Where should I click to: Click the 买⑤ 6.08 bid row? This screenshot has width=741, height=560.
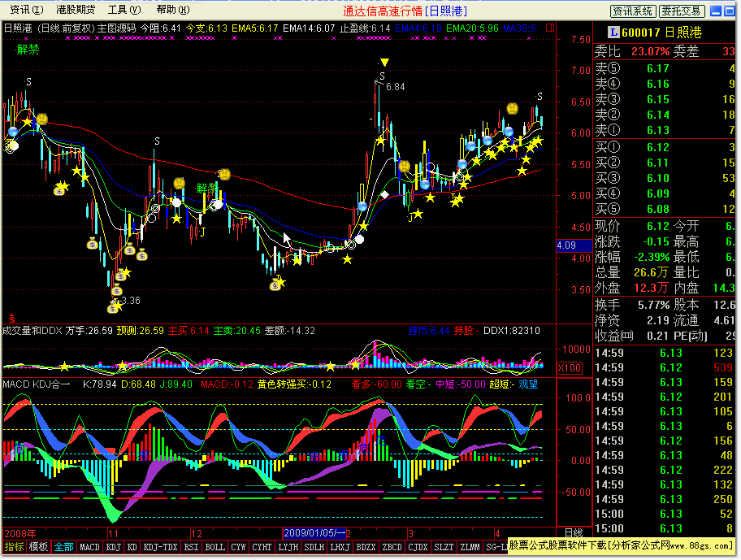[x=664, y=209]
